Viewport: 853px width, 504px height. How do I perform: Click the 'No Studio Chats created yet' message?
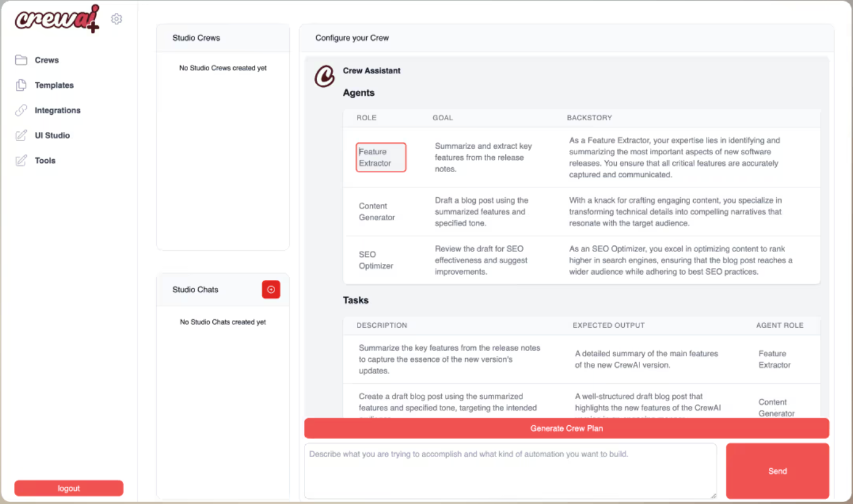click(223, 322)
